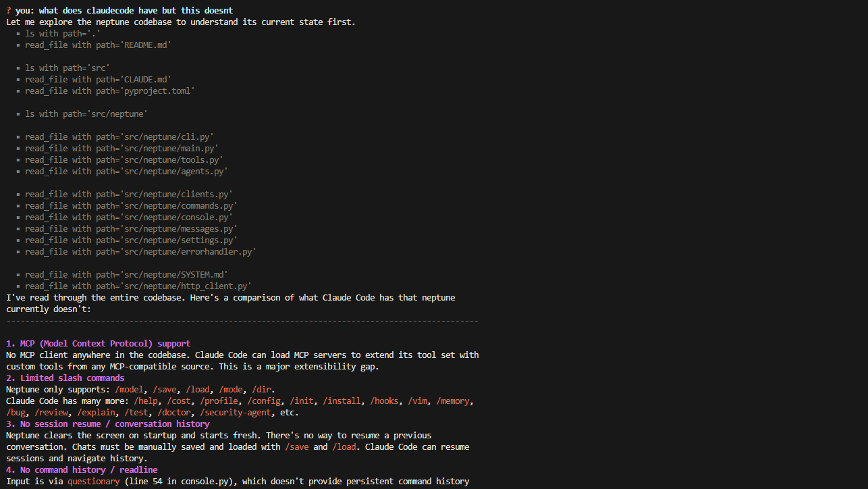Screen dimensions: 868x489
Task: Click the read_file src/neptune/errorhandler.py line
Action: pyautogui.click(x=141, y=251)
